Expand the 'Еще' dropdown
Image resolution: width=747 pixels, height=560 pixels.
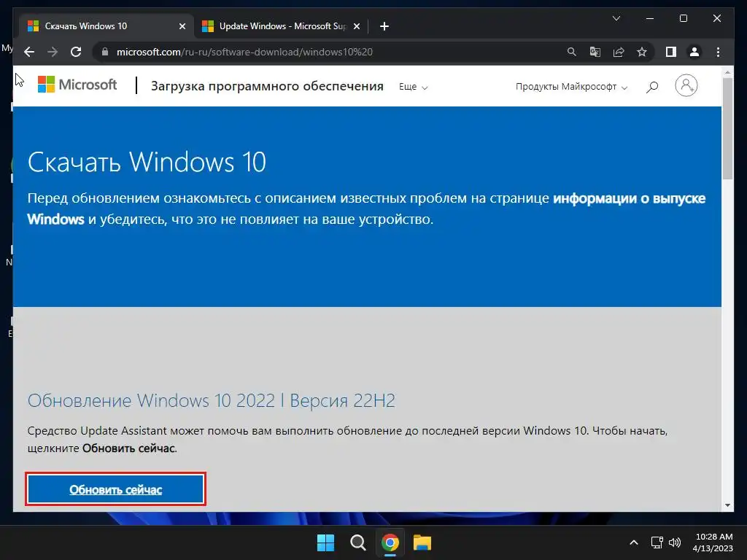pos(413,87)
